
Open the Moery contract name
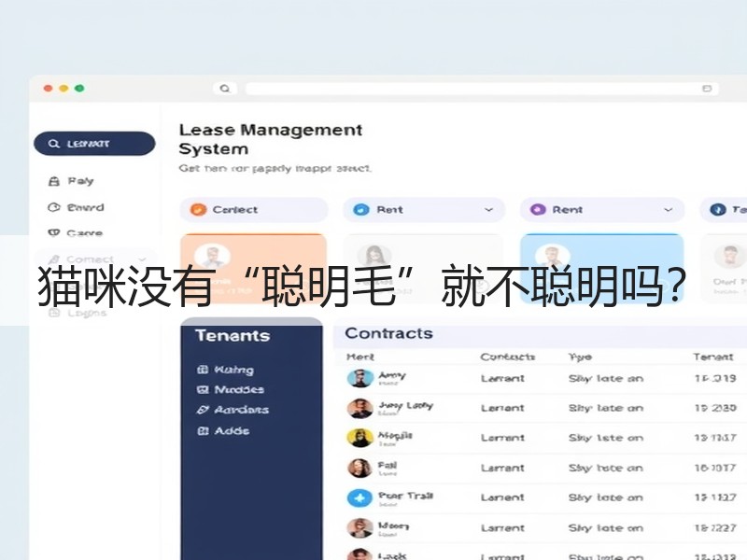393,525
